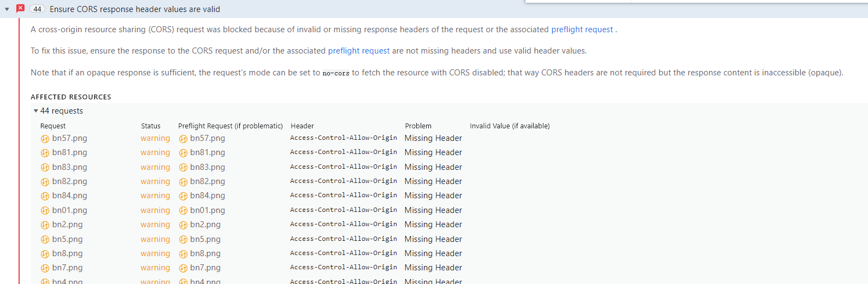Click the Preflight Request column header
The image size is (868, 284).
(x=230, y=126)
